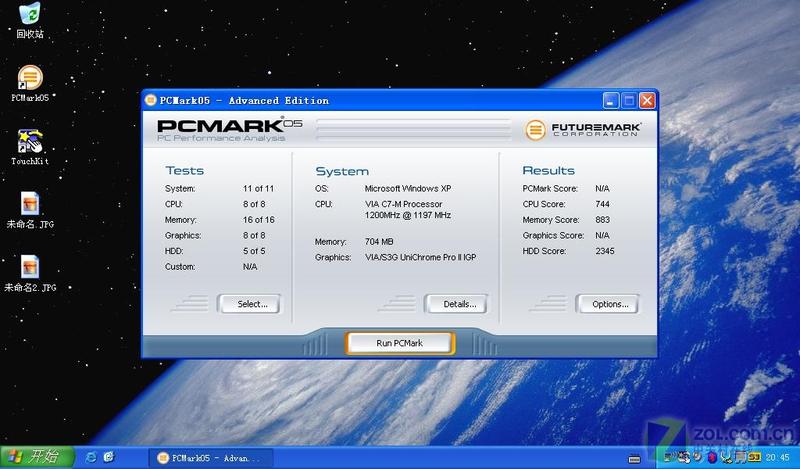
Task: Maximize the PCMark05 window
Action: pos(629,101)
